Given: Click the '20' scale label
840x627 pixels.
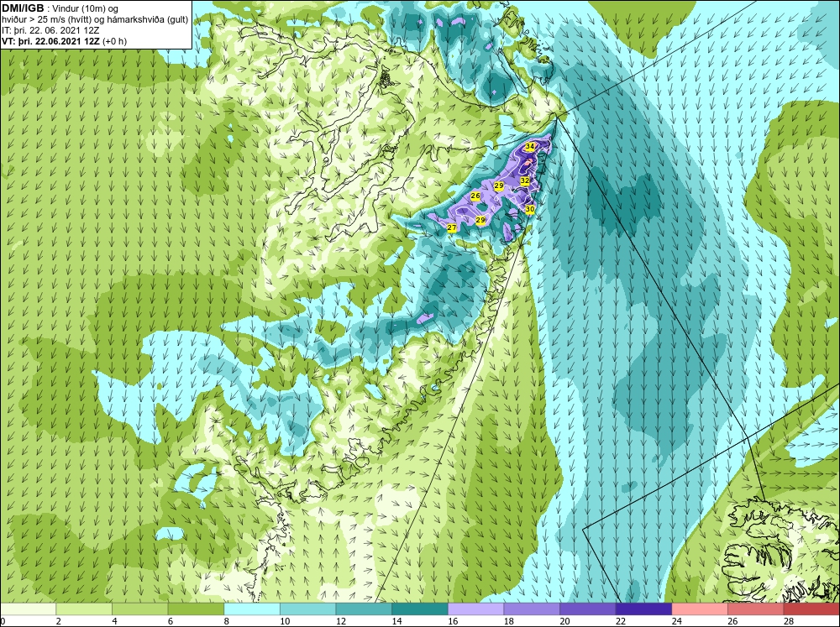Looking at the screenshot, I should [x=564, y=621].
